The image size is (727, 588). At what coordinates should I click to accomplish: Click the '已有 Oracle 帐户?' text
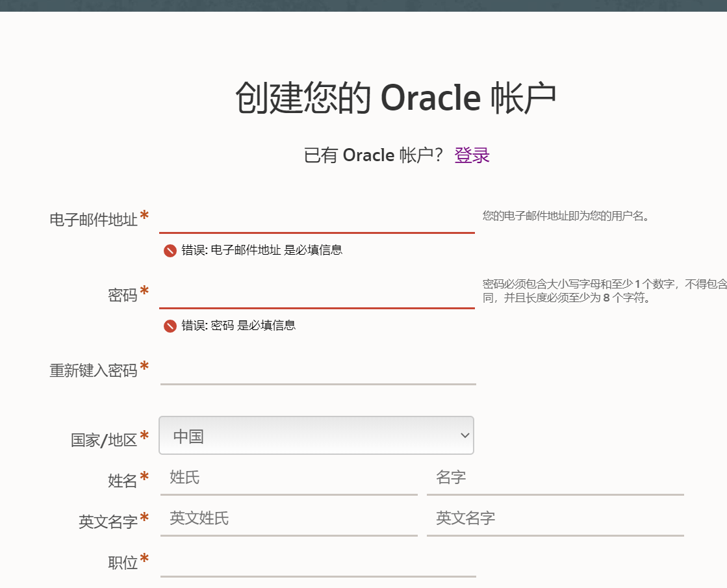[x=370, y=155]
